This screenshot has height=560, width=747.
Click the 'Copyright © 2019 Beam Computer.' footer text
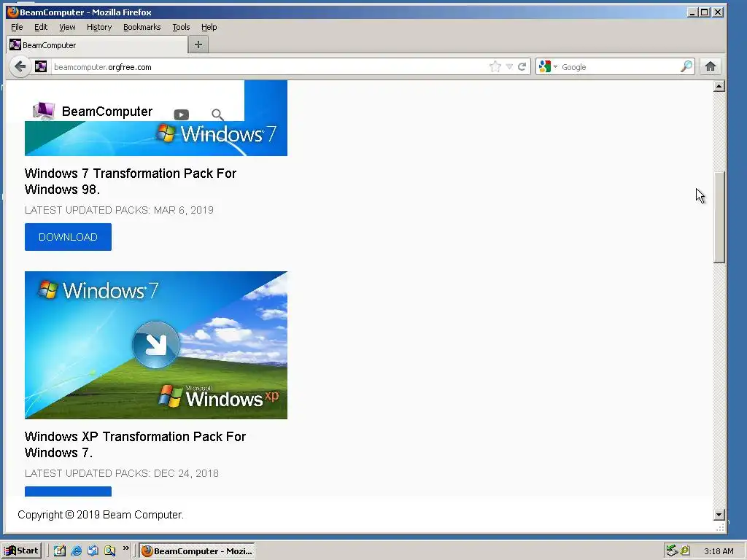[101, 515]
